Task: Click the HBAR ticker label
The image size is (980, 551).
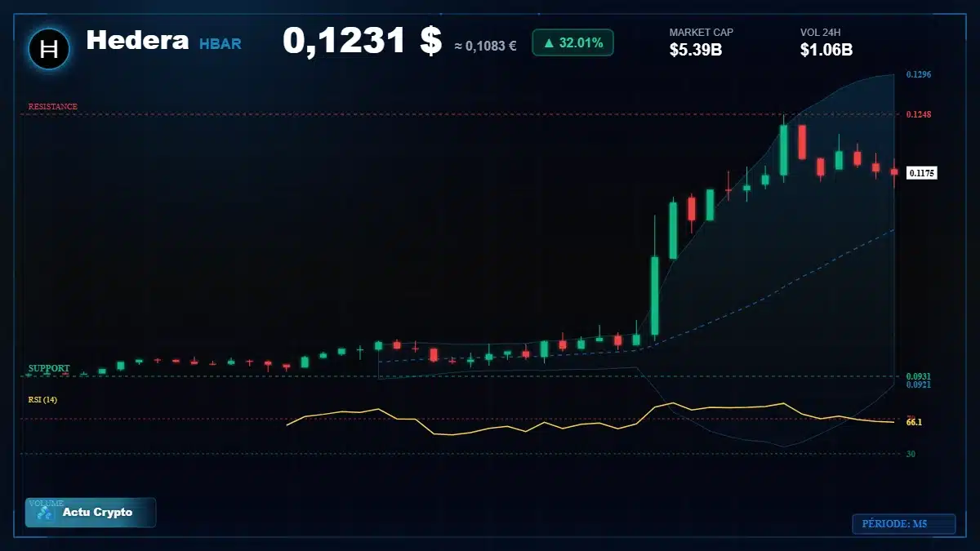Action: coord(220,44)
